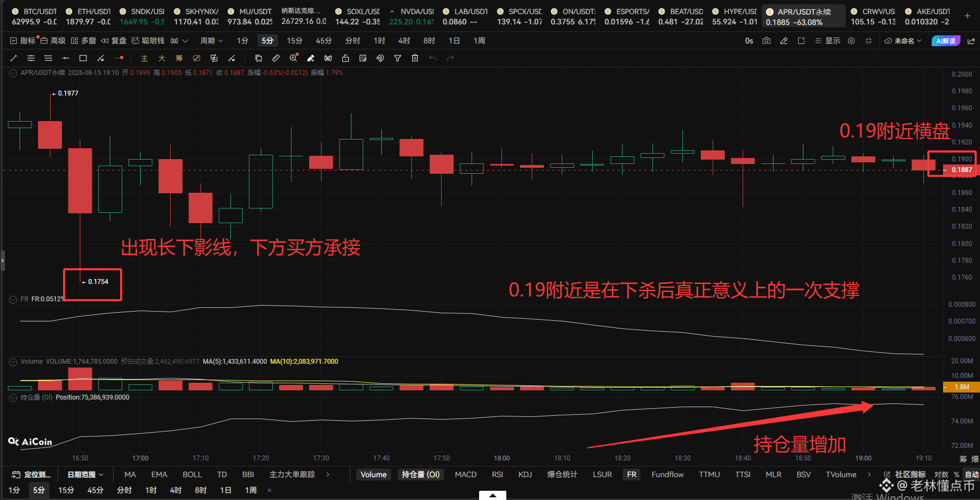The height and width of the screenshot is (500, 980).
Task: Open the candlestick chart type dropdown
Action: pyautogui.click(x=179, y=41)
